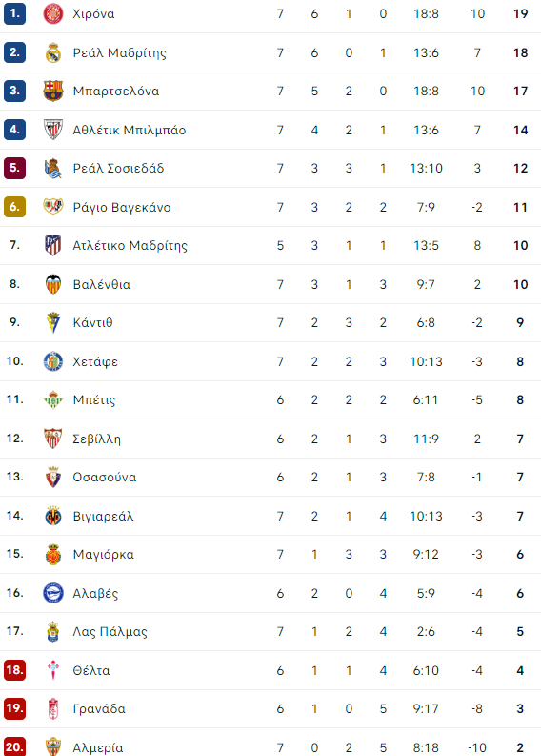The height and width of the screenshot is (756, 541).
Task: Click the Athletic Bilbao club crest
Action: coord(53,130)
